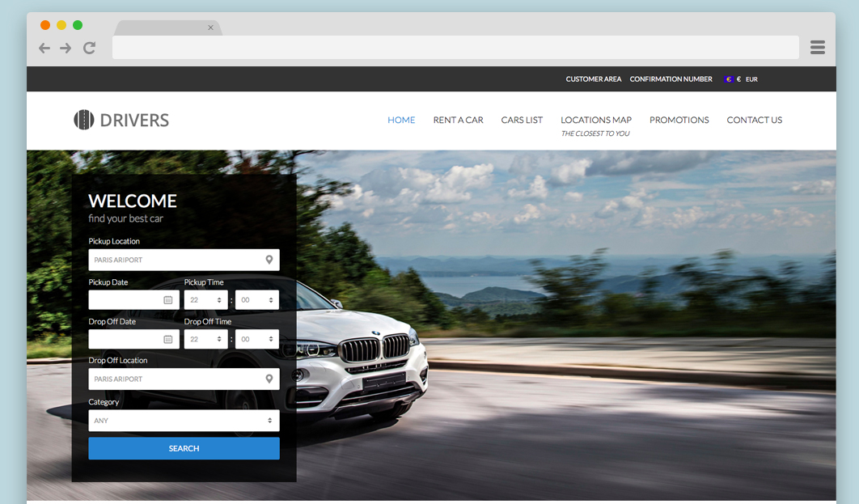This screenshot has width=859, height=504.
Task: Click the browser hamburger menu icon
Action: click(x=817, y=48)
